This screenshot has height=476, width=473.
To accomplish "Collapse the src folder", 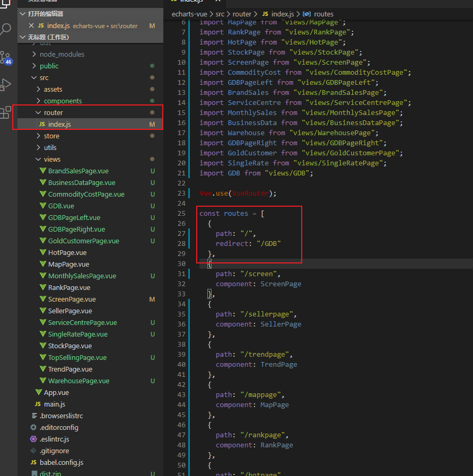I will pyautogui.click(x=34, y=78).
